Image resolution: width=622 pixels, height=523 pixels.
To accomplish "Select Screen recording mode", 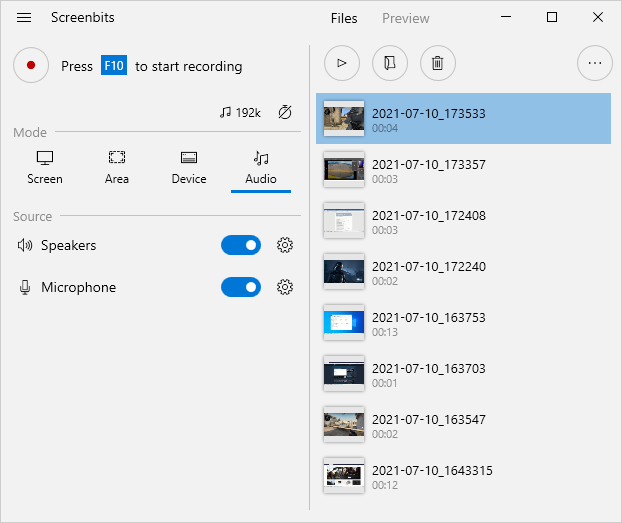I will [x=45, y=168].
